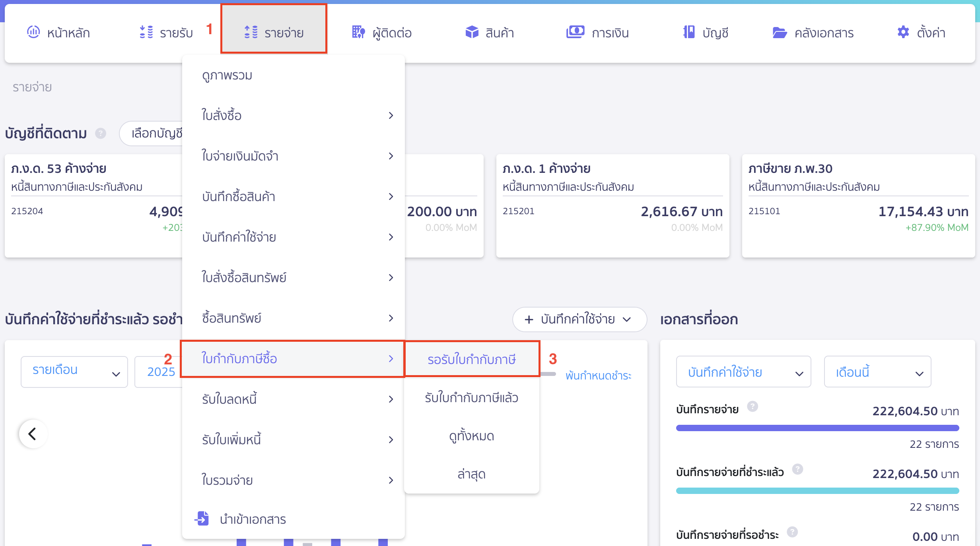
Task: Click the รายรับ coins icon
Action: (x=146, y=32)
